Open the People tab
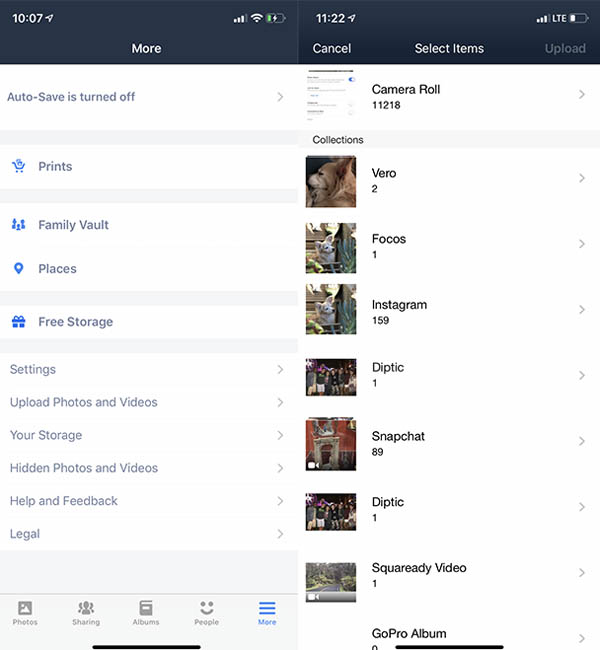Screen dimensions: 600x650 click(x=206, y=613)
